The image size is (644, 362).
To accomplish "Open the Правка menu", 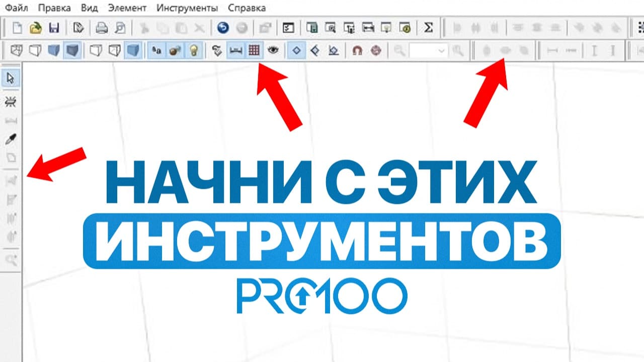I will (x=54, y=8).
